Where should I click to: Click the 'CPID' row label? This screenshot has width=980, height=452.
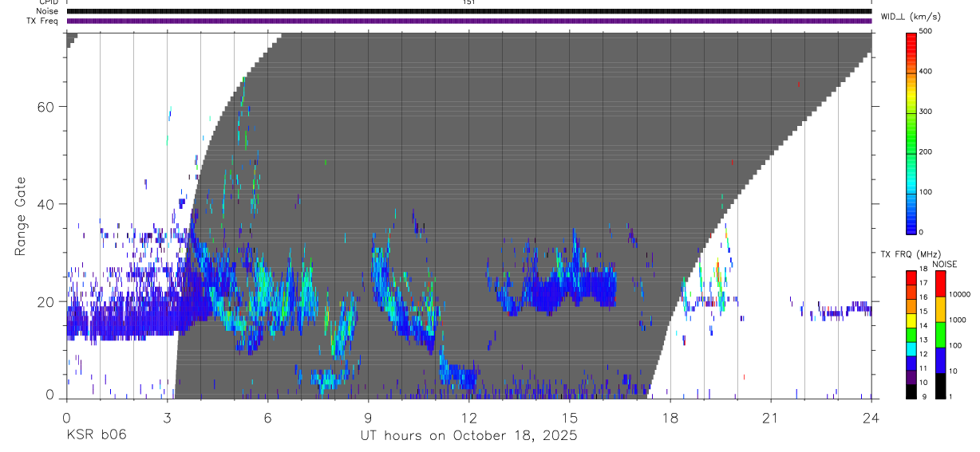tap(49, 3)
